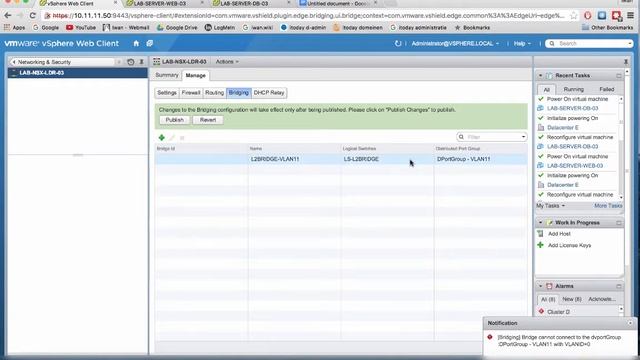Minimize the Recent Tasks panel
The width and height of the screenshot is (640, 360).
coord(619,76)
